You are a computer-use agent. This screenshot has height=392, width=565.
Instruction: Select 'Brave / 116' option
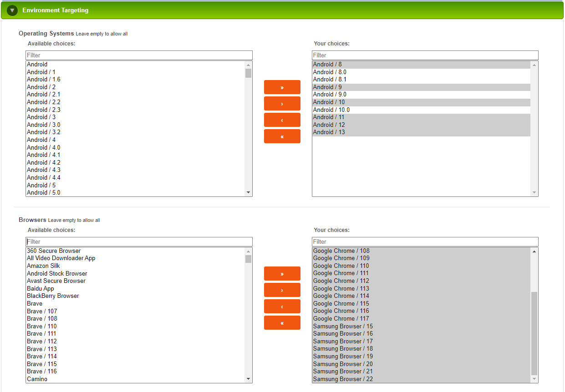135,372
